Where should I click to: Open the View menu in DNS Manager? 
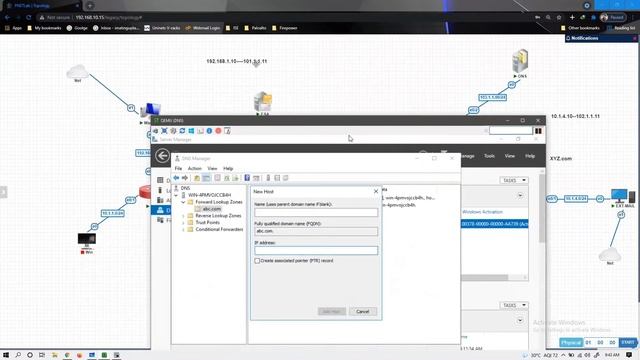[212, 168]
